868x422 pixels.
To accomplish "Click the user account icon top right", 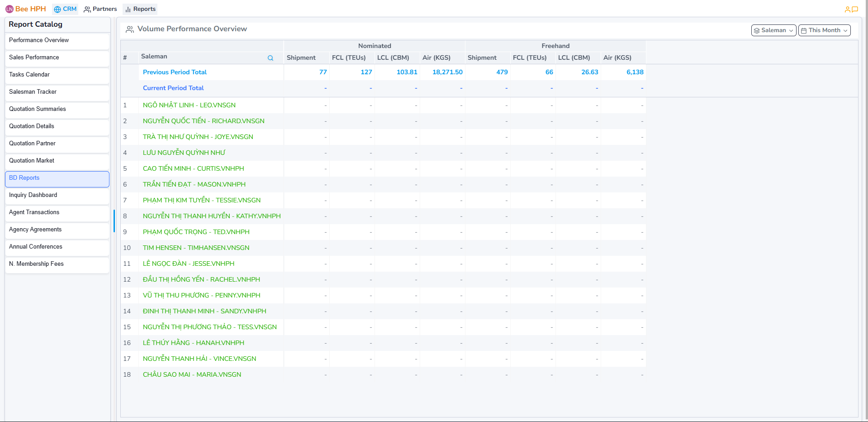I will 848,9.
